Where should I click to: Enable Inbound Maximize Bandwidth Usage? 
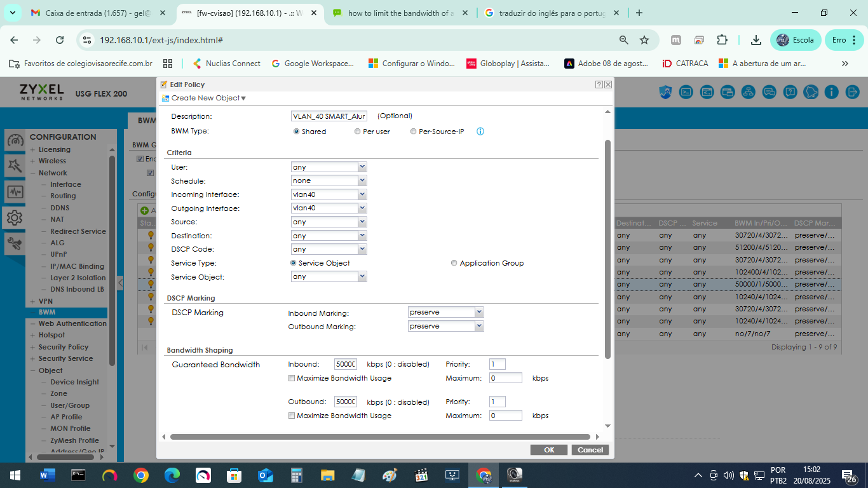[292, 378]
